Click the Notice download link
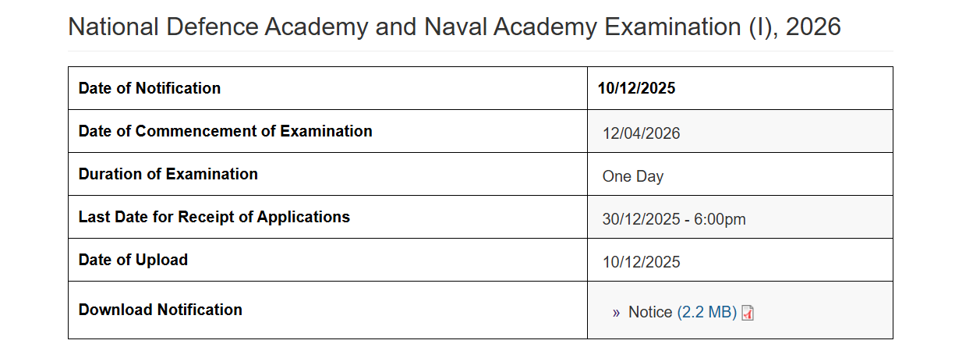This screenshot has height=358, width=980. pos(650,312)
